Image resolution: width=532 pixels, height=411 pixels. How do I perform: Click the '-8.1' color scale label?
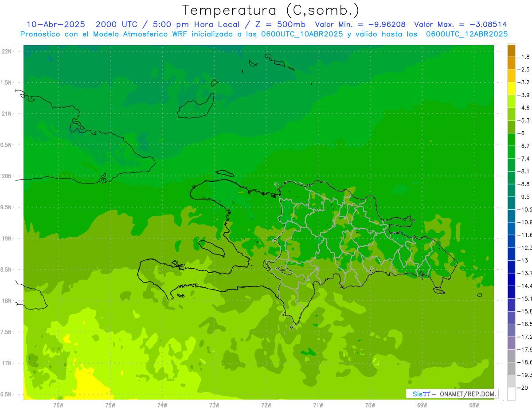coord(524,171)
